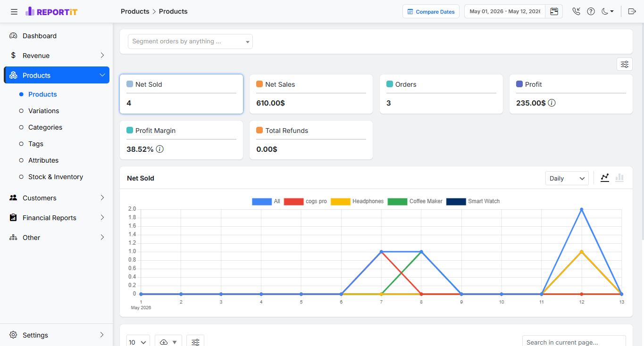Expand the Other menu

57,238
